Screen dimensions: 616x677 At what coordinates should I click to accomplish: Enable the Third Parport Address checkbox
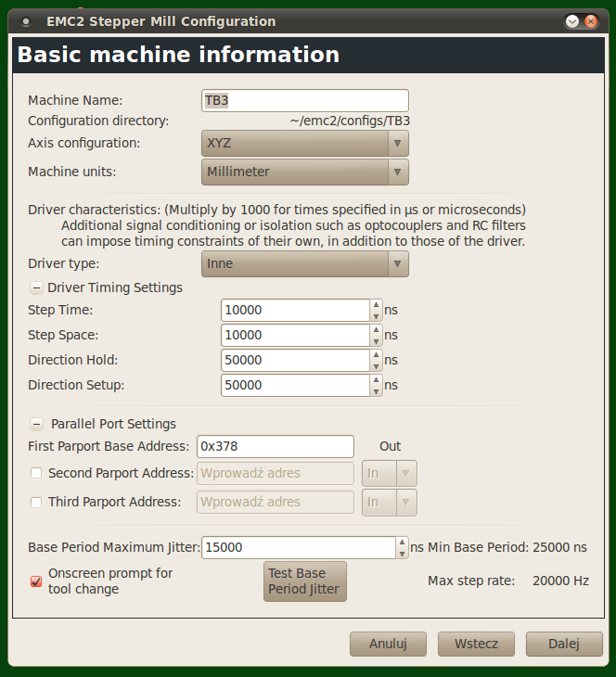pyautogui.click(x=36, y=502)
